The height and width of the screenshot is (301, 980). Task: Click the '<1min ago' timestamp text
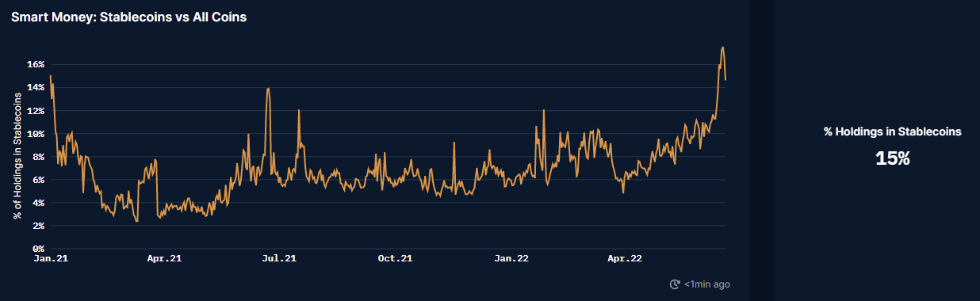(707, 284)
